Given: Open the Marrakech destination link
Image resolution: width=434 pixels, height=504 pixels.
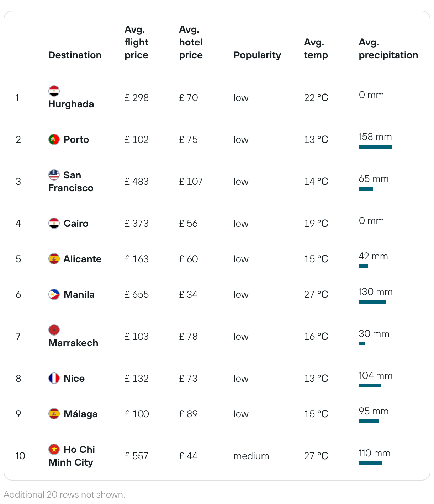Looking at the screenshot, I should [x=73, y=343].
